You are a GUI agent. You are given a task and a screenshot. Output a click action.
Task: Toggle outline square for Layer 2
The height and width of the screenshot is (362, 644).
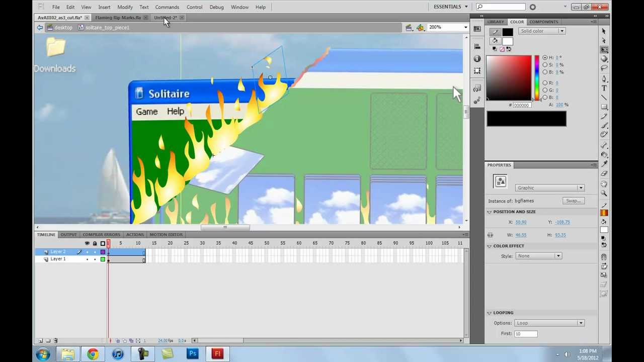point(103,252)
